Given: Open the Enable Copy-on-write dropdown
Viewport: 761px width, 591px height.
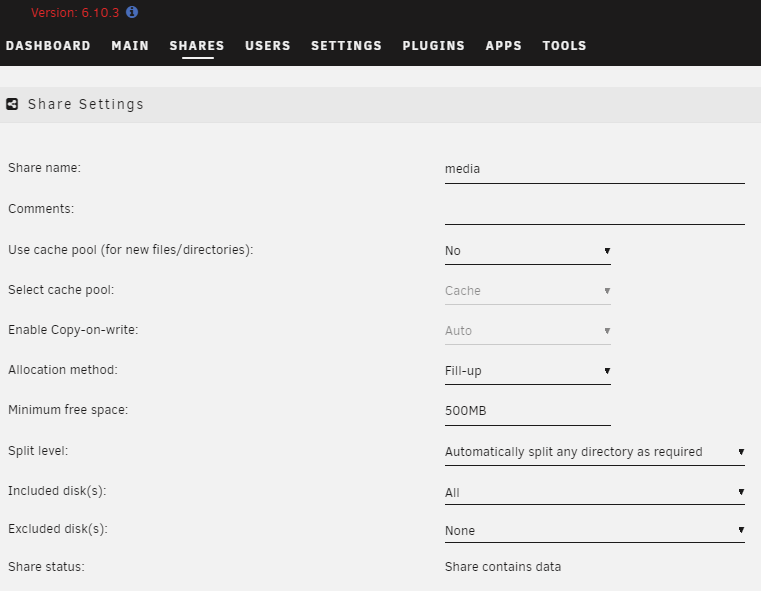Looking at the screenshot, I should point(528,331).
